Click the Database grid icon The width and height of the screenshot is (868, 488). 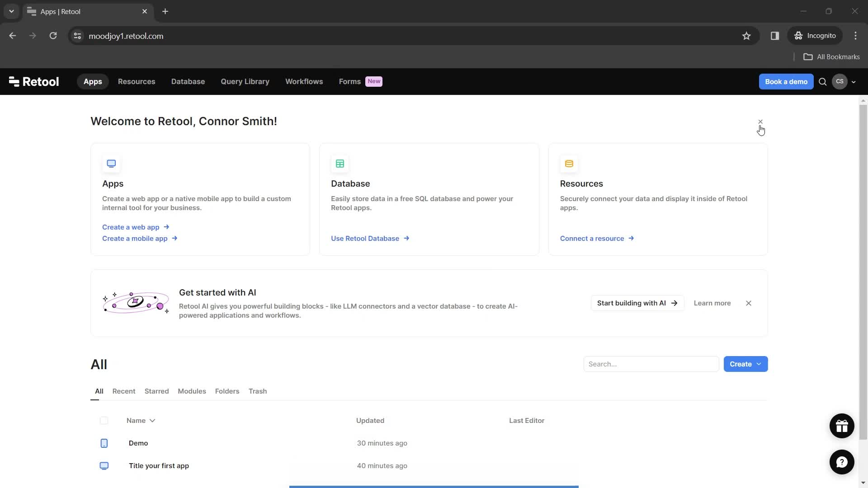coord(340,163)
